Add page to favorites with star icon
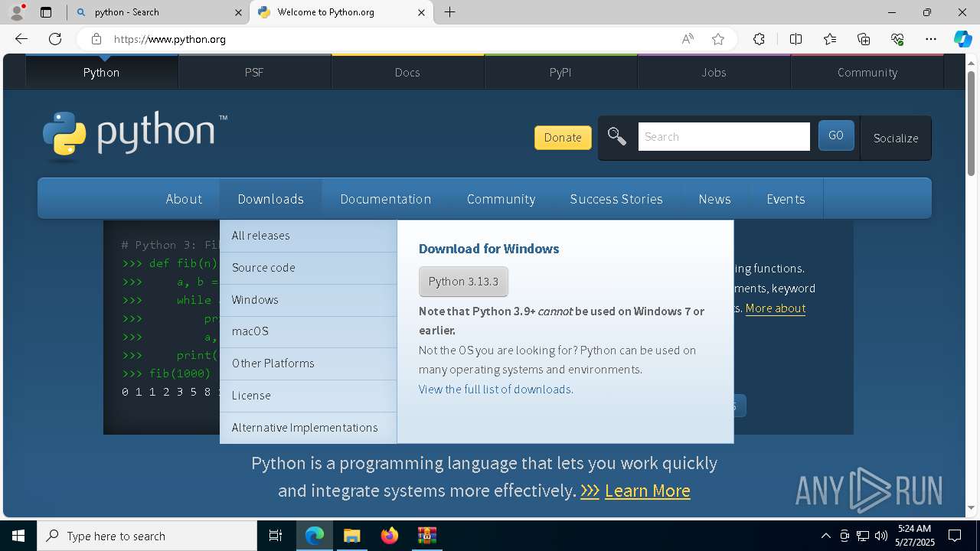The image size is (980, 551). pos(718,39)
